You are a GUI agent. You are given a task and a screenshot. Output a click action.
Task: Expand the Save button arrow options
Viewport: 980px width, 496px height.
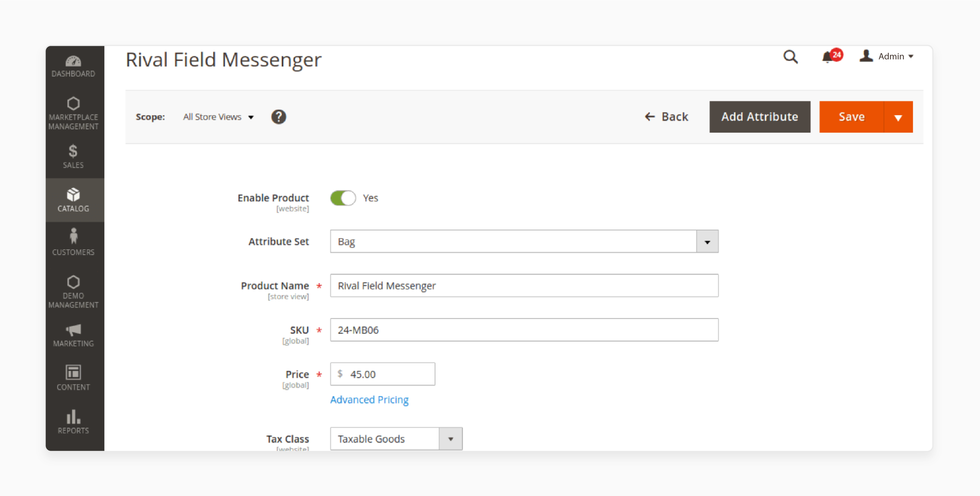[898, 117]
